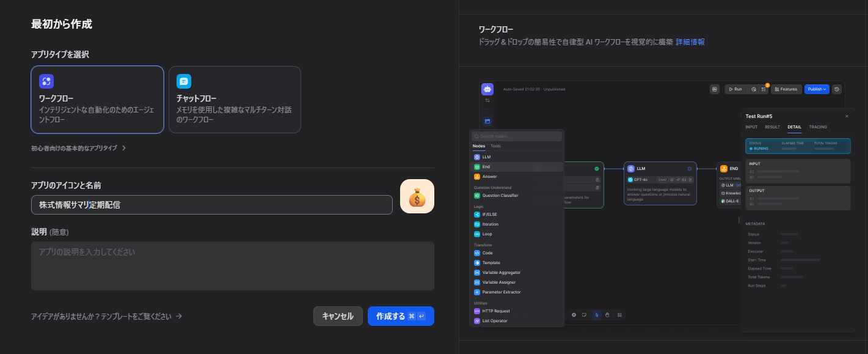Click the environment variable icon left of Run
Viewport: 868px width, 354px height.
point(715,89)
